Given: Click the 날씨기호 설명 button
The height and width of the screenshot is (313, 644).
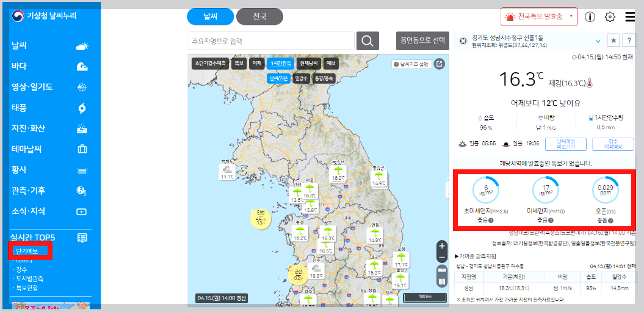Looking at the screenshot, I should coord(411,64).
